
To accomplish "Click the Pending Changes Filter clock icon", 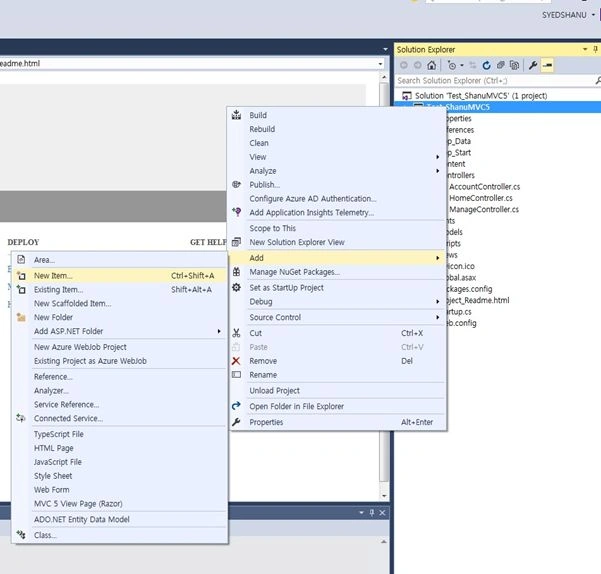I will [x=452, y=66].
